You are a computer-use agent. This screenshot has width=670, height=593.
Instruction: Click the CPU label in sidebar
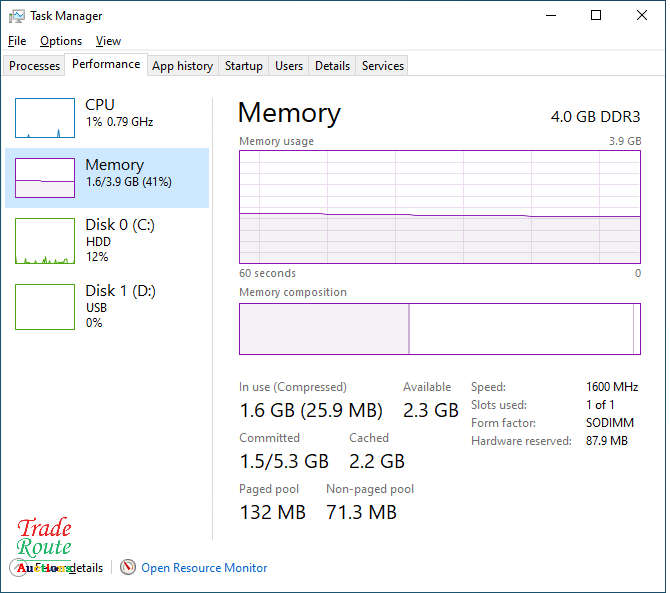point(100,105)
